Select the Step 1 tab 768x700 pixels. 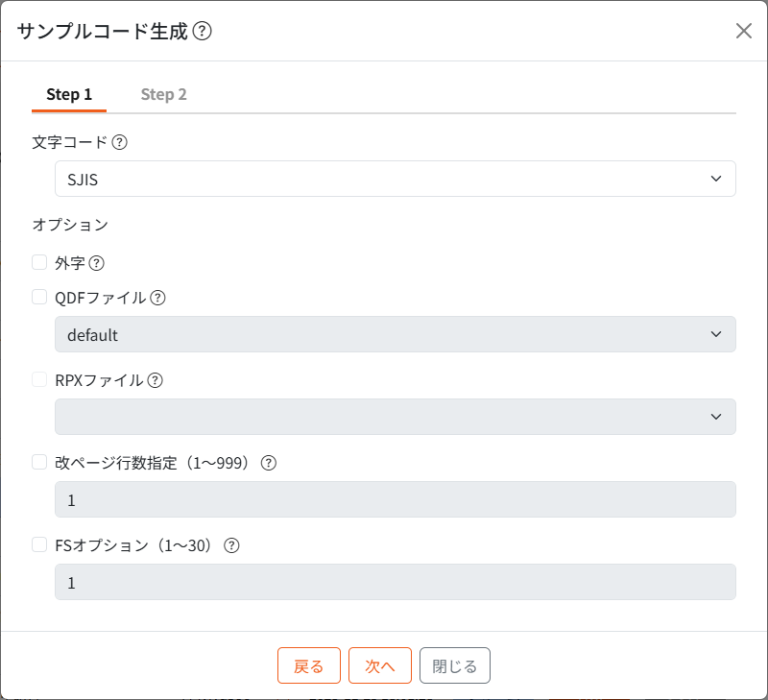point(68,94)
